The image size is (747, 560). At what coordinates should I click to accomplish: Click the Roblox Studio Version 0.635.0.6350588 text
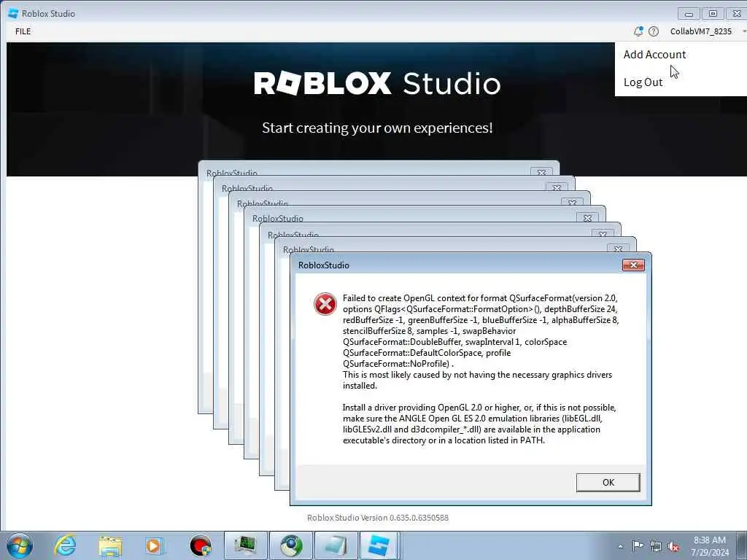(378, 518)
